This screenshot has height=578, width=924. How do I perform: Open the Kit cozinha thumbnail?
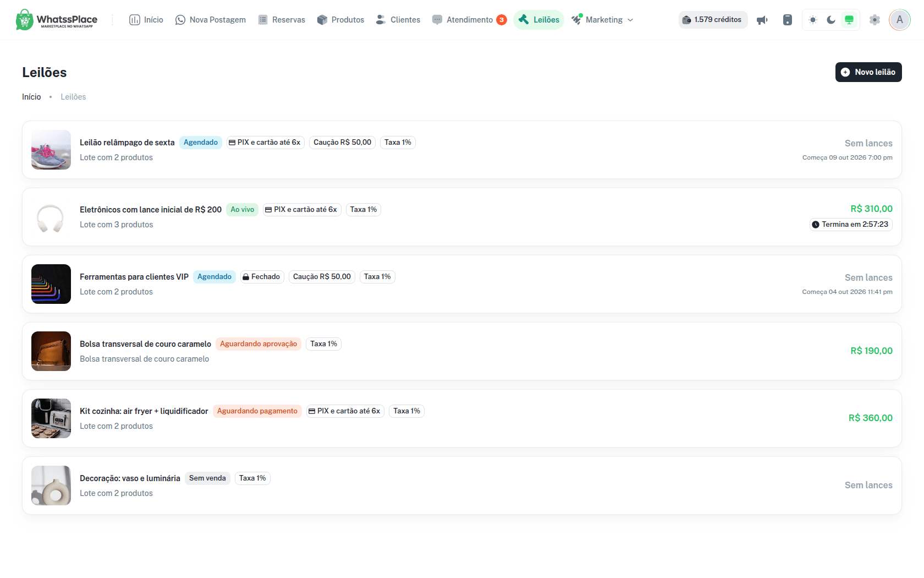click(51, 418)
